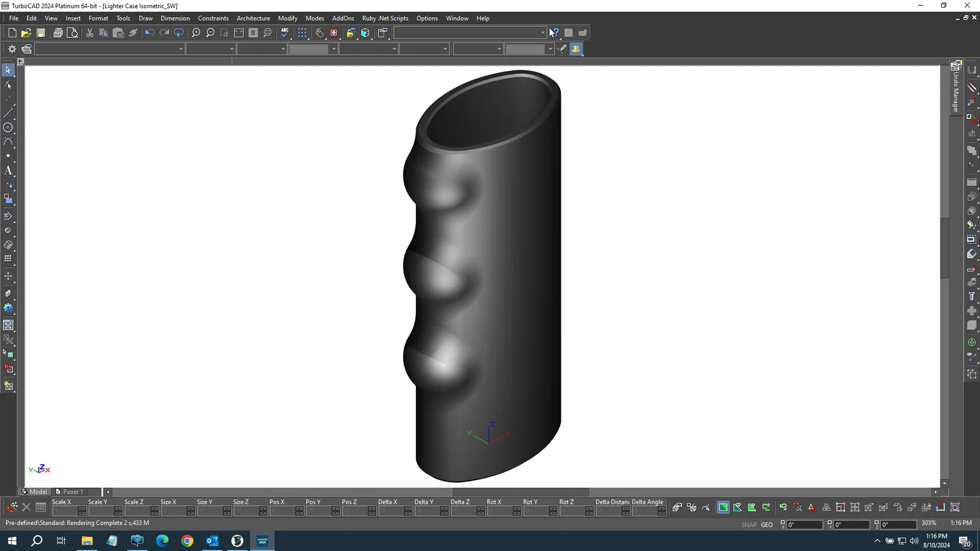Toggle the render mode button at toolbar end

[576, 49]
